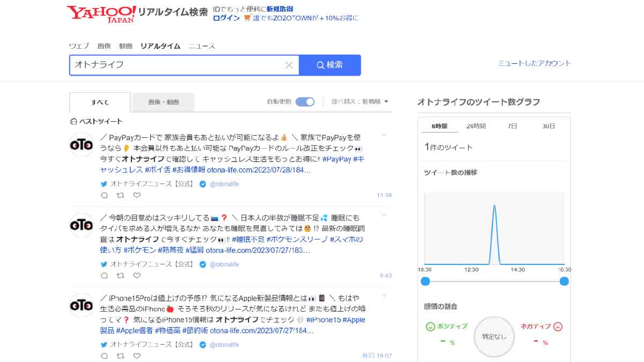Click the oTo avatar of the 睡眠不足 tweet
The width and height of the screenshot is (644, 362).
[82, 225]
